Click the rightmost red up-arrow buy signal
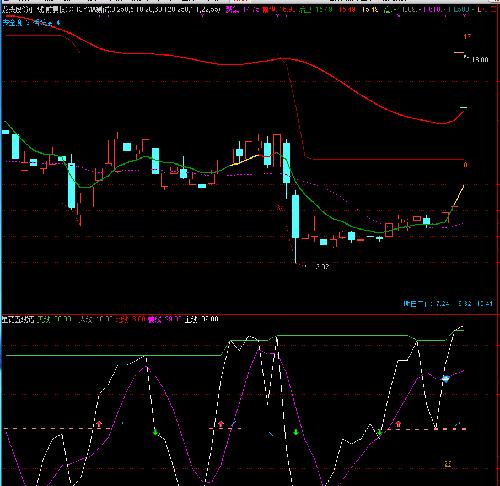500x486 pixels. point(398,424)
